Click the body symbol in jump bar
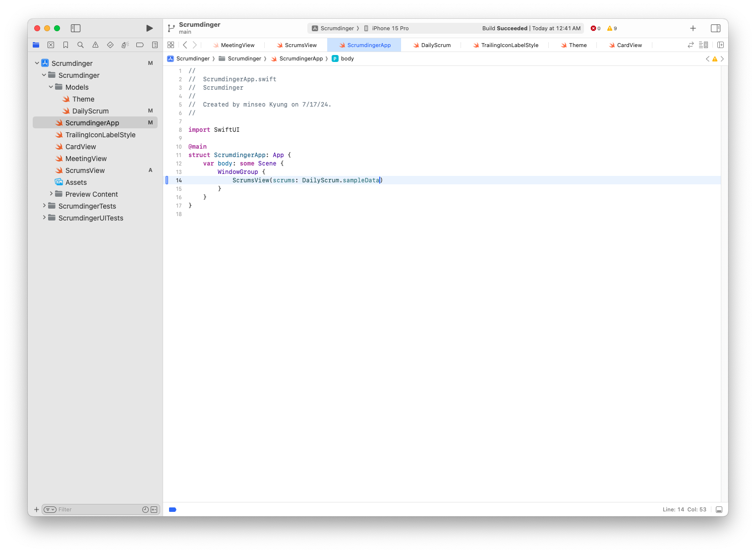The height and width of the screenshot is (553, 756). tap(343, 58)
